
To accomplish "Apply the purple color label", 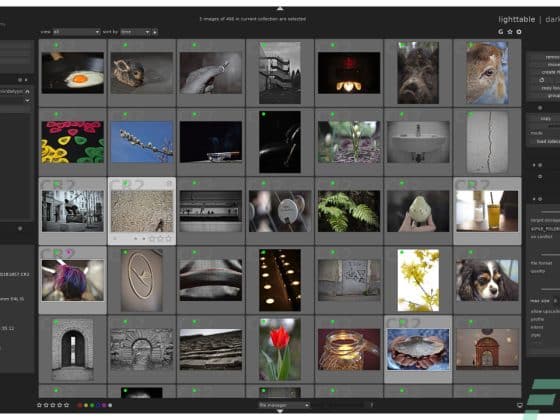I will pos(104,405).
